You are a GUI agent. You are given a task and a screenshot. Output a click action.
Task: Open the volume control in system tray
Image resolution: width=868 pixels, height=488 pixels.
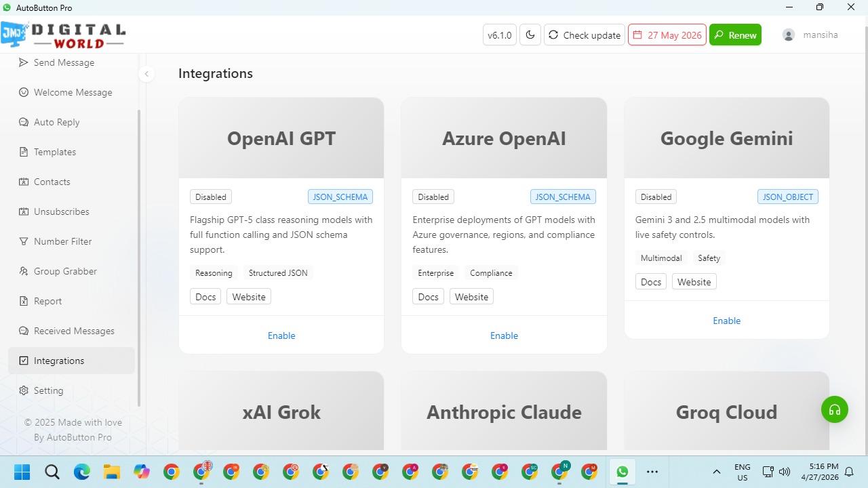[x=785, y=472]
